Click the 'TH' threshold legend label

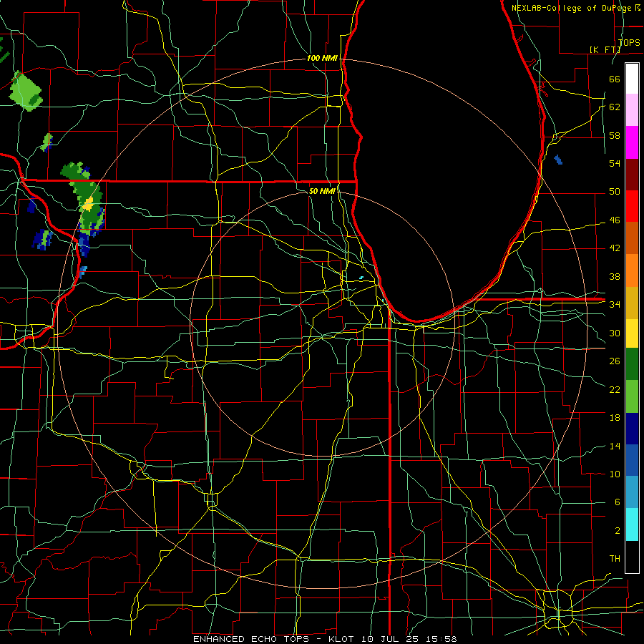click(615, 559)
